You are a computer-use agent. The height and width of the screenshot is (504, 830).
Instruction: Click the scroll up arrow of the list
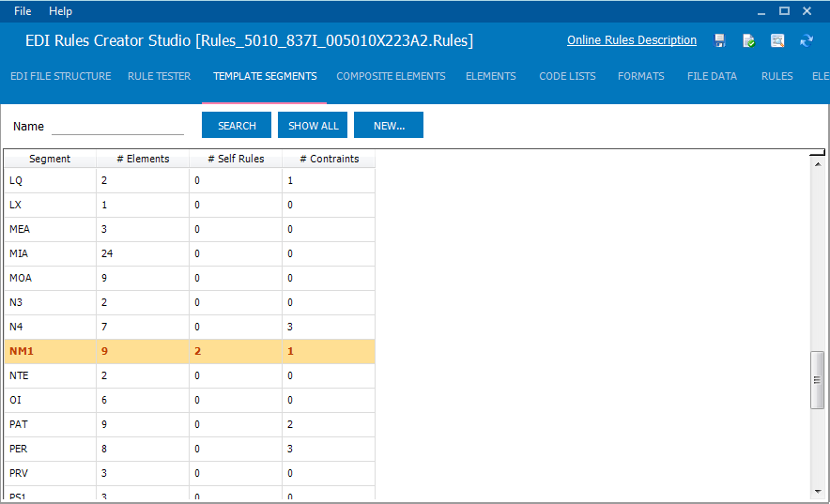pos(817,164)
